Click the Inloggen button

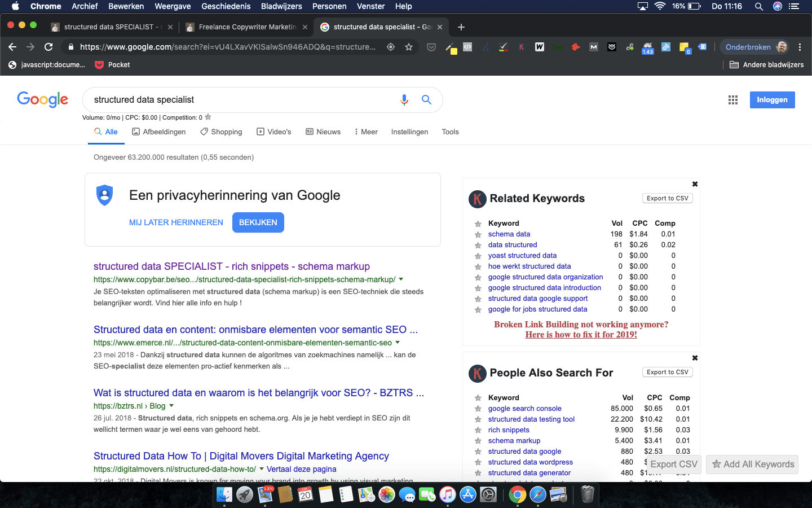772,100
